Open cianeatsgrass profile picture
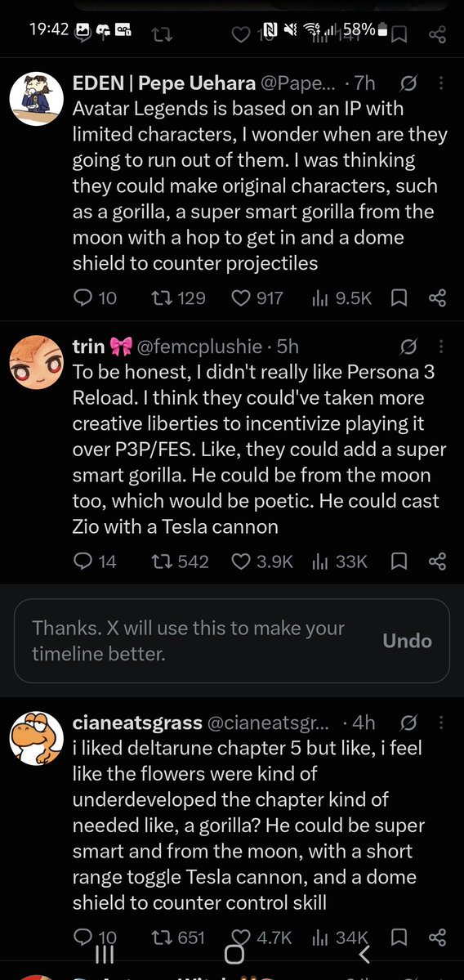Screen dimensions: 464x980 point(37,738)
